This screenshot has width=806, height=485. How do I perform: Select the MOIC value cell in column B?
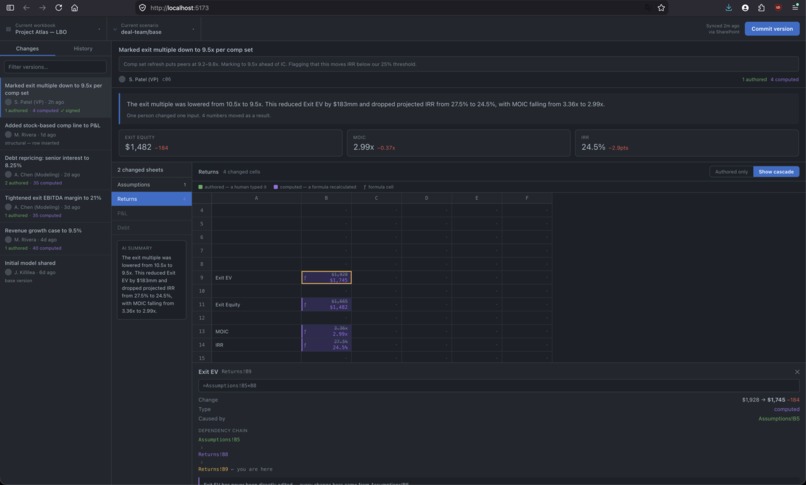click(326, 331)
